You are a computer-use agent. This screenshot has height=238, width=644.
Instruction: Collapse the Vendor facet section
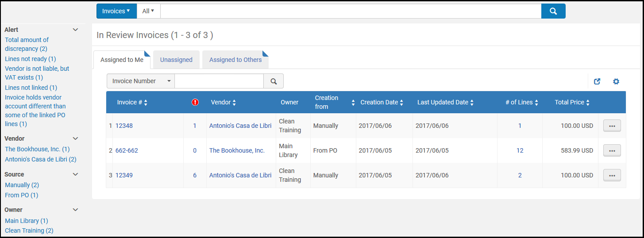pyautogui.click(x=75, y=138)
